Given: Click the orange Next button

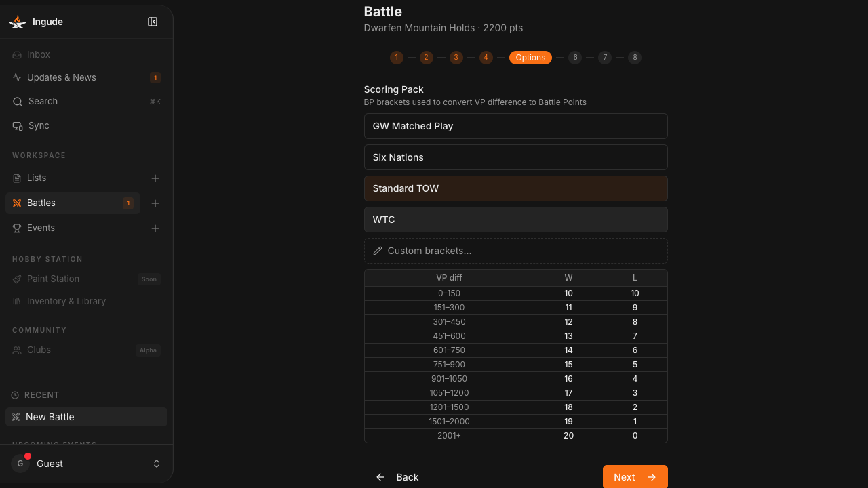Looking at the screenshot, I should point(635,477).
